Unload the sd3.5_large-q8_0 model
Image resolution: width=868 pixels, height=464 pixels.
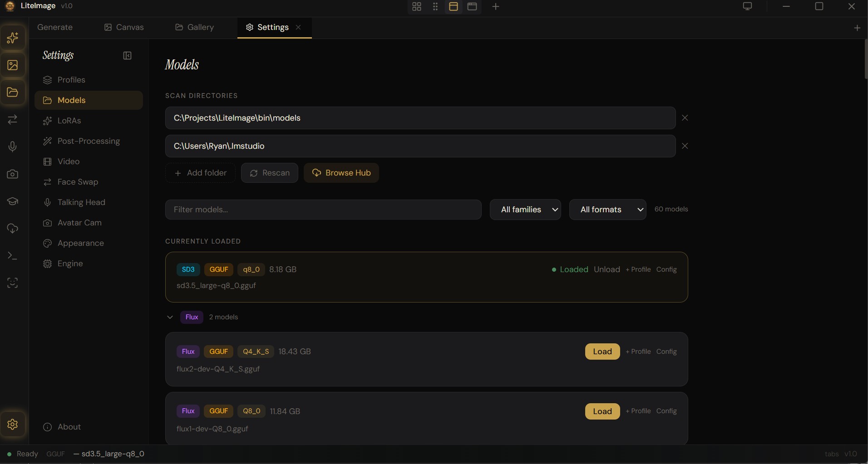pyautogui.click(x=607, y=269)
